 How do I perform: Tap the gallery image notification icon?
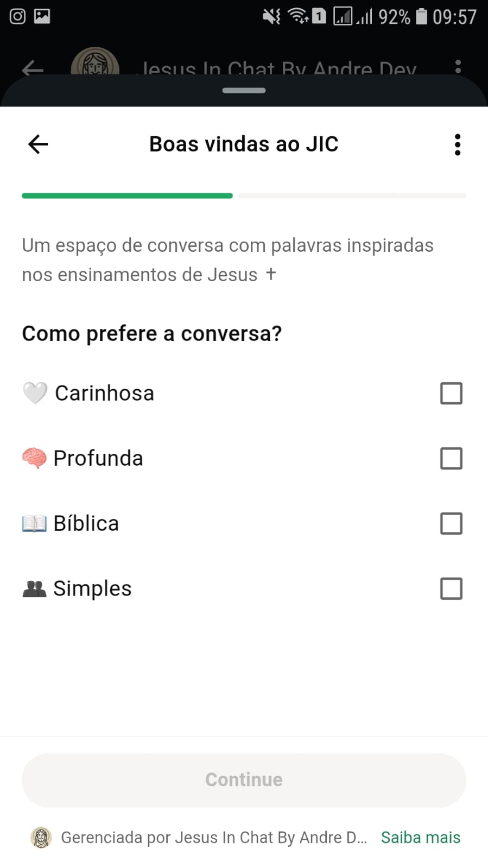[42, 16]
